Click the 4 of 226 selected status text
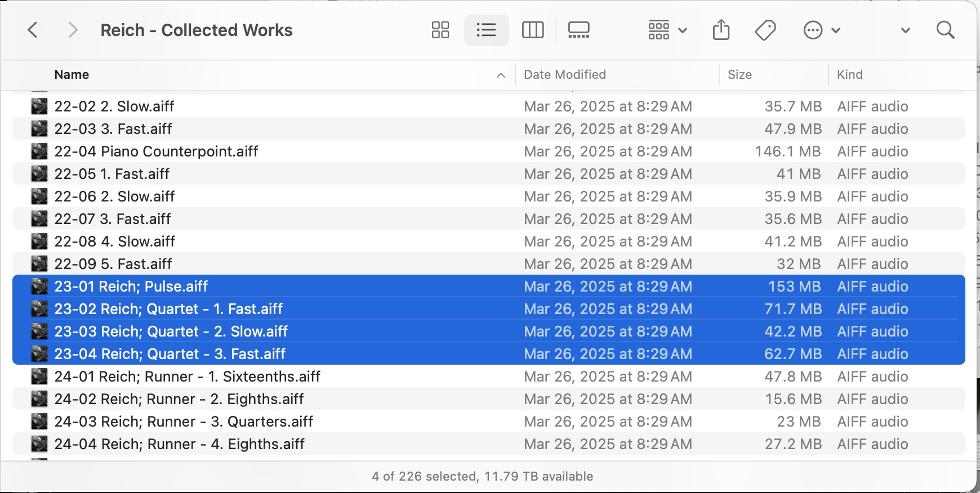 point(482,476)
